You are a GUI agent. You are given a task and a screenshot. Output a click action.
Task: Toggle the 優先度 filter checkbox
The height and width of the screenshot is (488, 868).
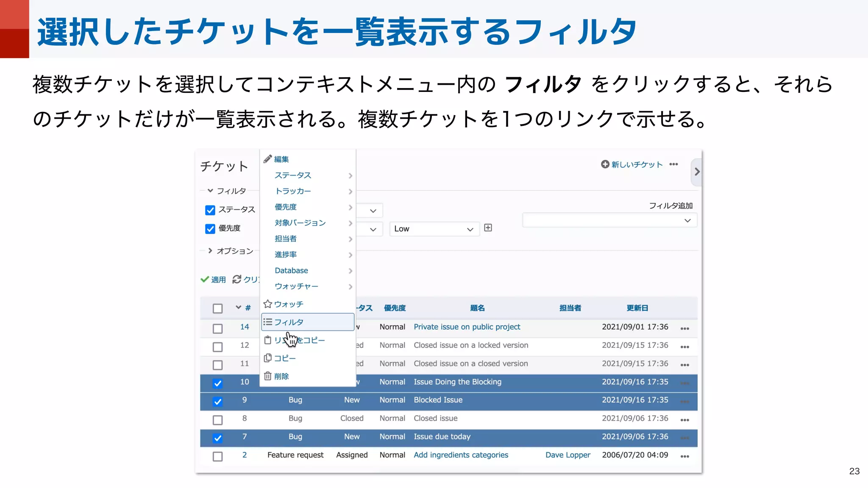(x=210, y=229)
